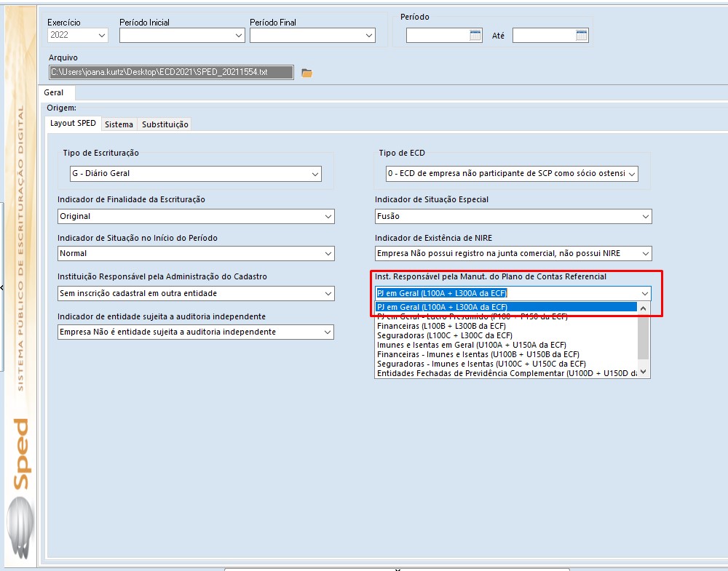Open the Exercício year dropdown
Screen dimensions: 728x571
[x=100, y=35]
